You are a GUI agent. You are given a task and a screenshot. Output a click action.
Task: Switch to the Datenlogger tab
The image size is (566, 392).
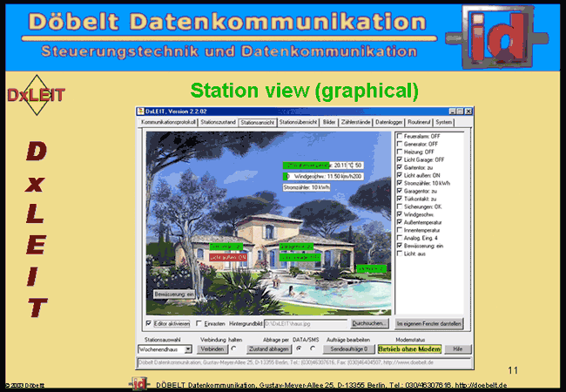coord(389,122)
